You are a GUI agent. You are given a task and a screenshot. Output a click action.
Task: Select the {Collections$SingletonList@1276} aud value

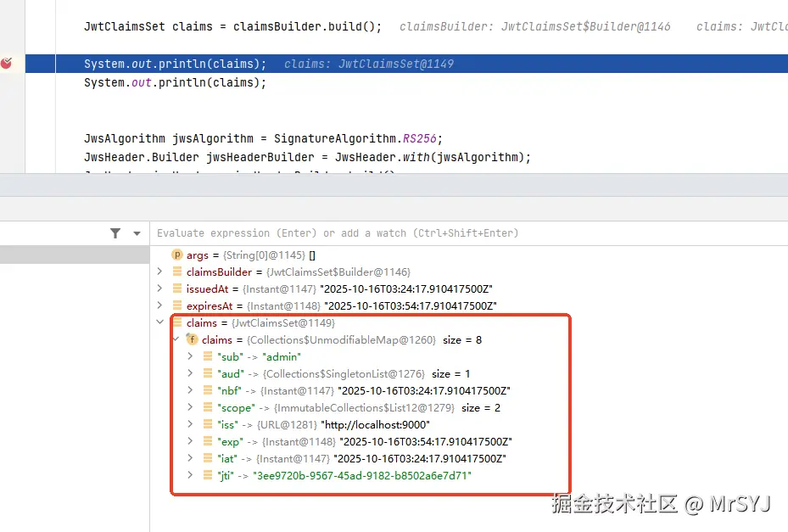click(344, 374)
